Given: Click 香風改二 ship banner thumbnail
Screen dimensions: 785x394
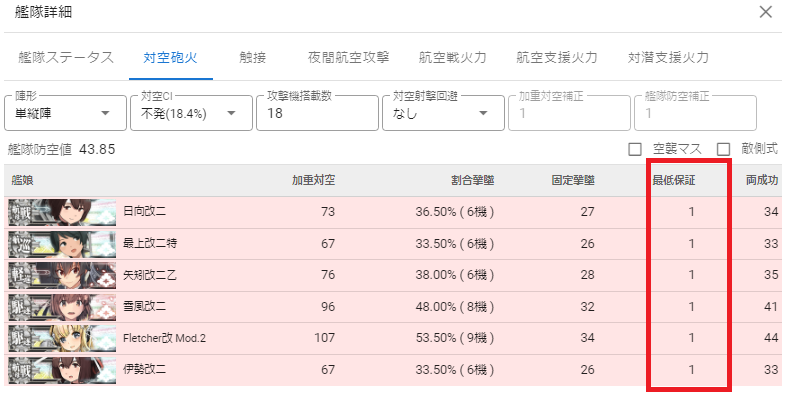Looking at the screenshot, I should pos(62,307).
